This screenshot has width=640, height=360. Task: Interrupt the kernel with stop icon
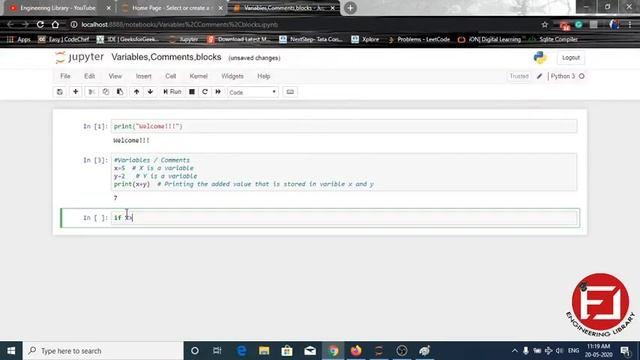(x=192, y=92)
